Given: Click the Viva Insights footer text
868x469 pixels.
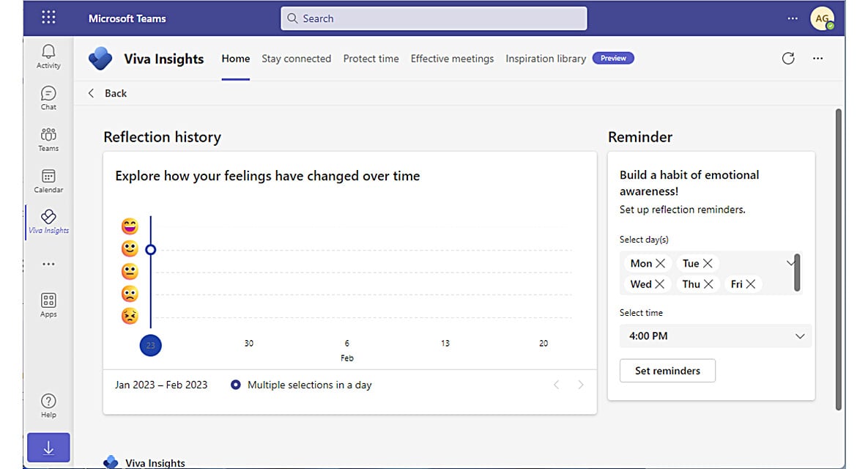Looking at the screenshot, I should (x=155, y=463).
